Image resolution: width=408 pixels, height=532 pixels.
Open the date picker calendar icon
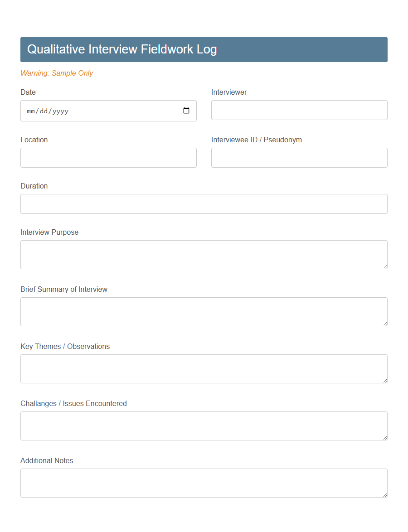(186, 110)
